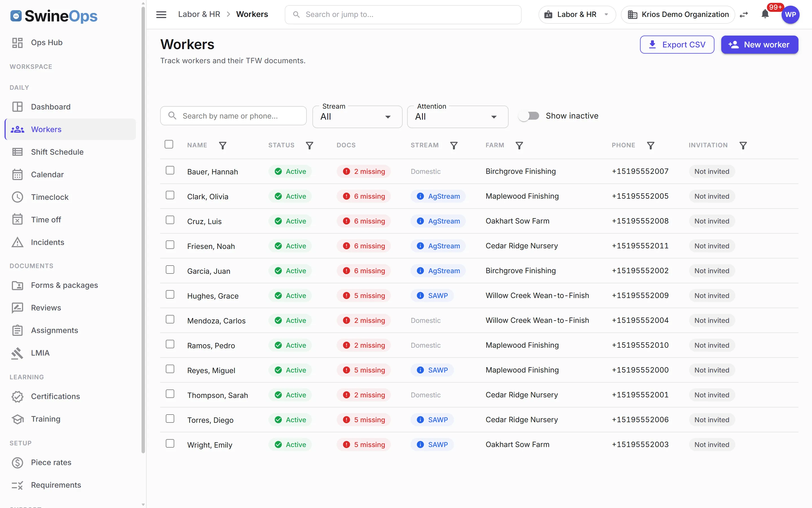Click the Status column filter icon
Screen dimensions: 812x508
click(309, 145)
